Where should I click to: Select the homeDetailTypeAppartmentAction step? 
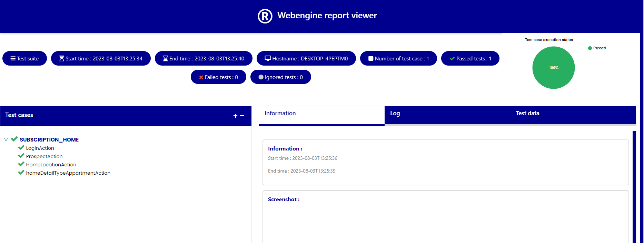click(x=68, y=173)
